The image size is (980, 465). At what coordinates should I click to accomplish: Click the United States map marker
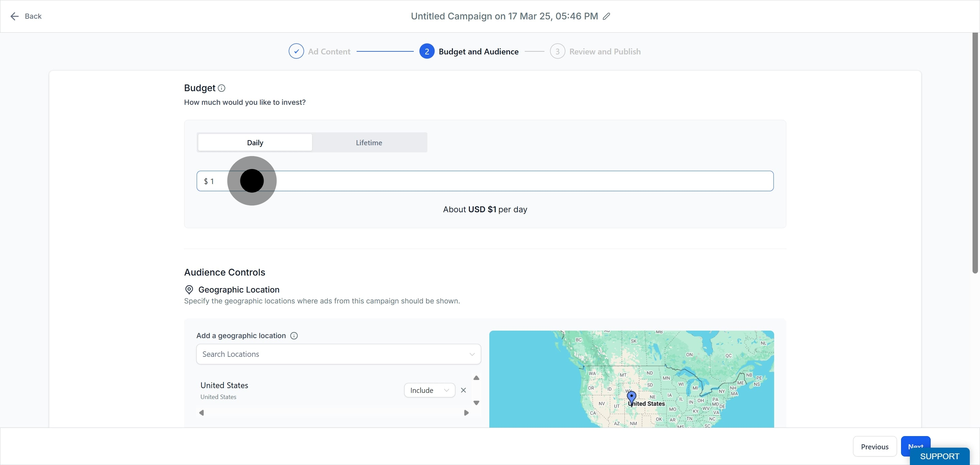pos(631,398)
